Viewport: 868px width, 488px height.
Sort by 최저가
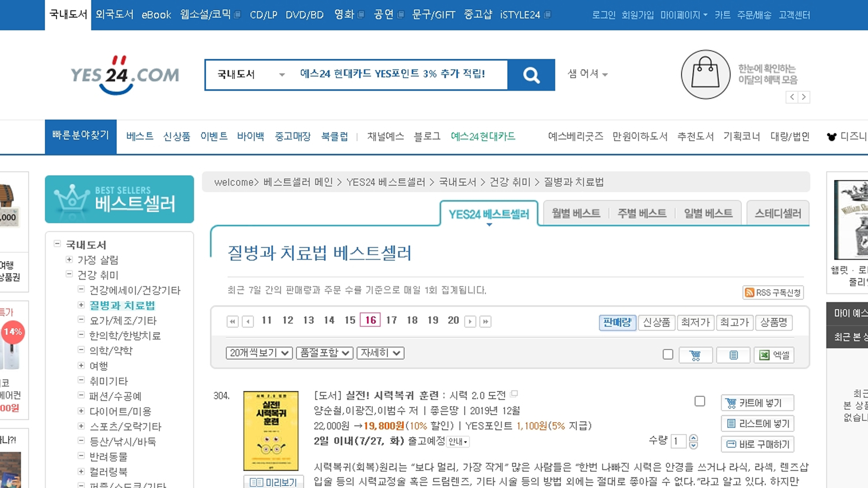click(x=696, y=322)
